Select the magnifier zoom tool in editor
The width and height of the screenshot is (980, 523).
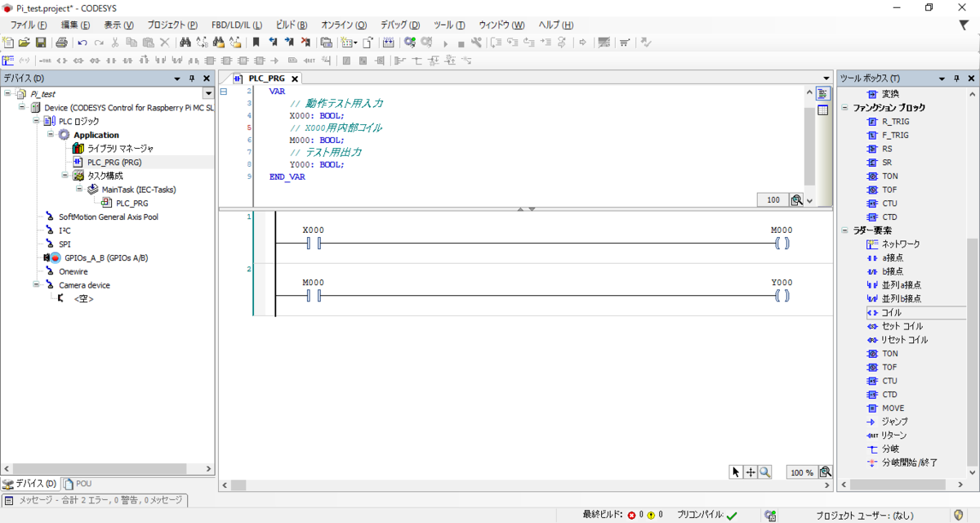765,472
